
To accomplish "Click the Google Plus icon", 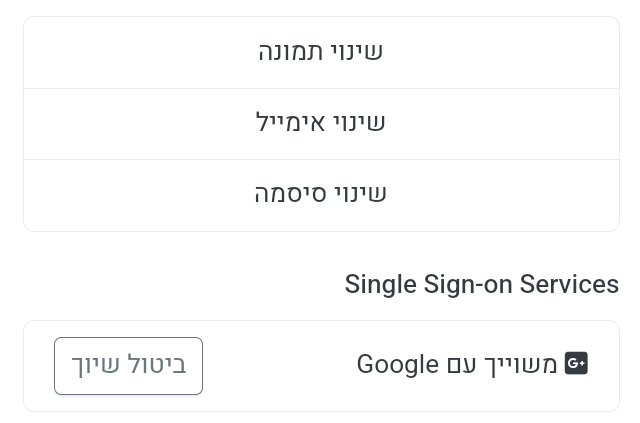I will [576, 364].
